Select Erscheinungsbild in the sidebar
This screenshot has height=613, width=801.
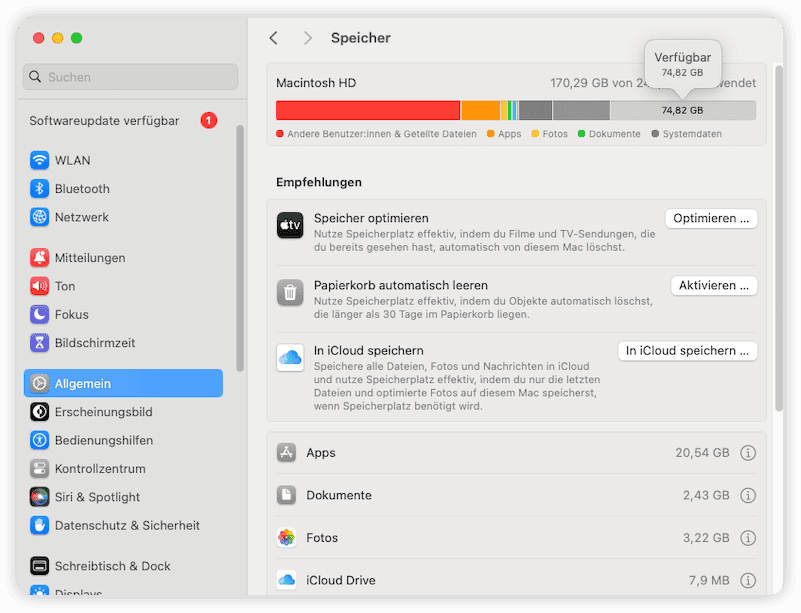[123, 412]
